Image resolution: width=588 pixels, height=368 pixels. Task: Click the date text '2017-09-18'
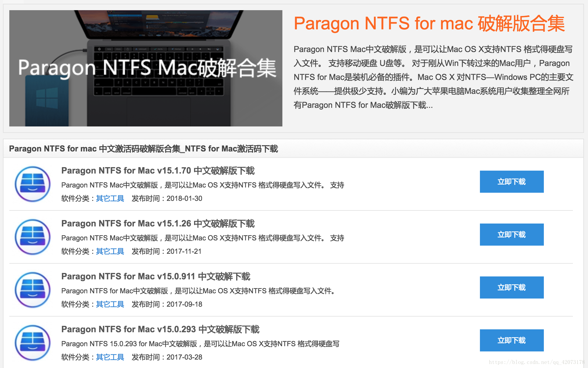(184, 304)
